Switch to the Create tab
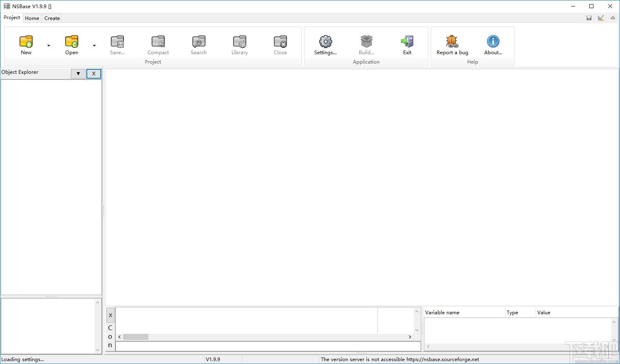 click(52, 18)
